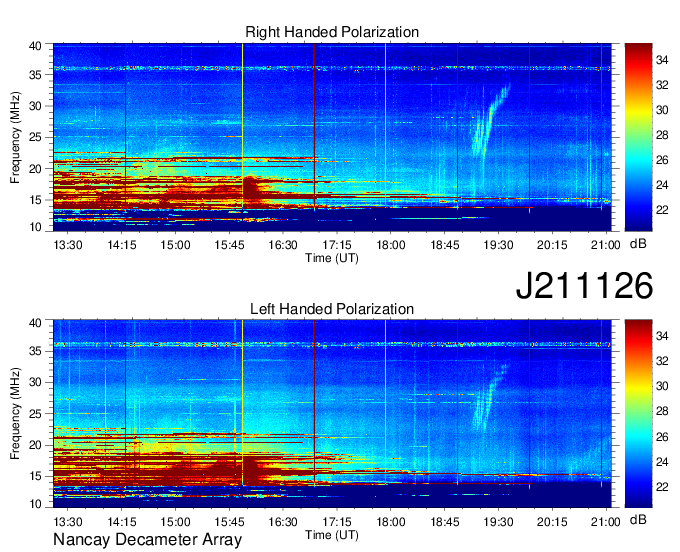680x552 pixels.
Task: Click the 26 dB label on Right Handed color bar
Action: [662, 160]
